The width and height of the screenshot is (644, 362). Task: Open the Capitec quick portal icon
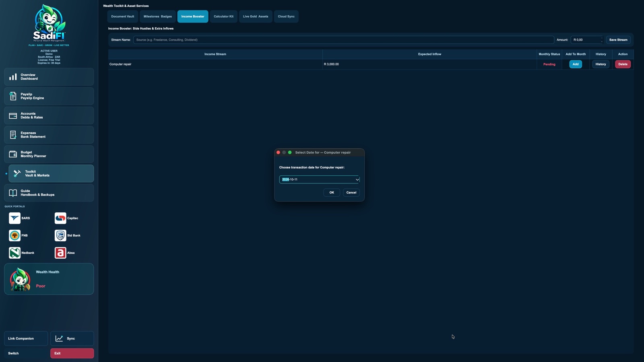click(60, 218)
